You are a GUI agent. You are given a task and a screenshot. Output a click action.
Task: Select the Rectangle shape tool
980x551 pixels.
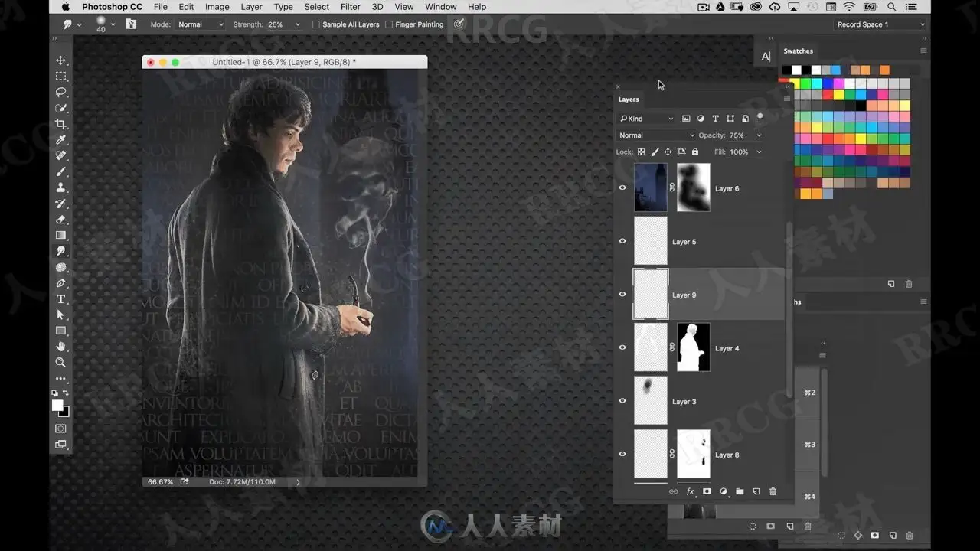[x=60, y=331]
